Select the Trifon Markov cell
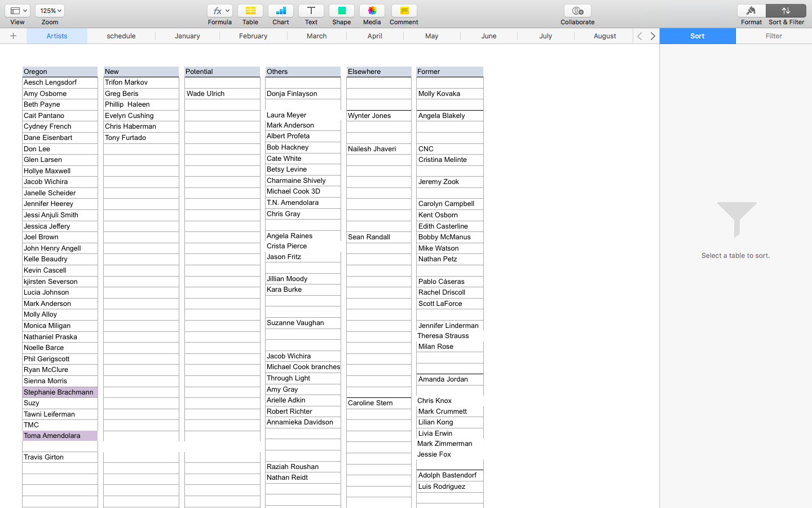 click(141, 82)
